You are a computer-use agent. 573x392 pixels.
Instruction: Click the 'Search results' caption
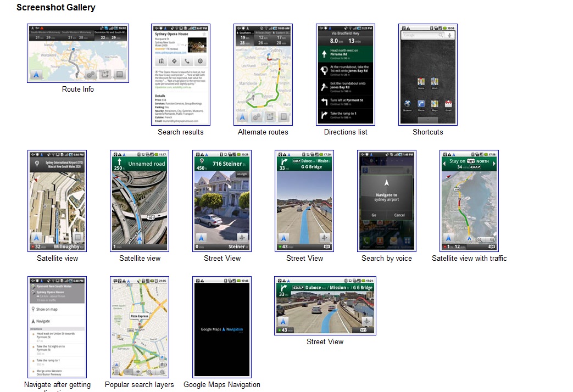(181, 132)
